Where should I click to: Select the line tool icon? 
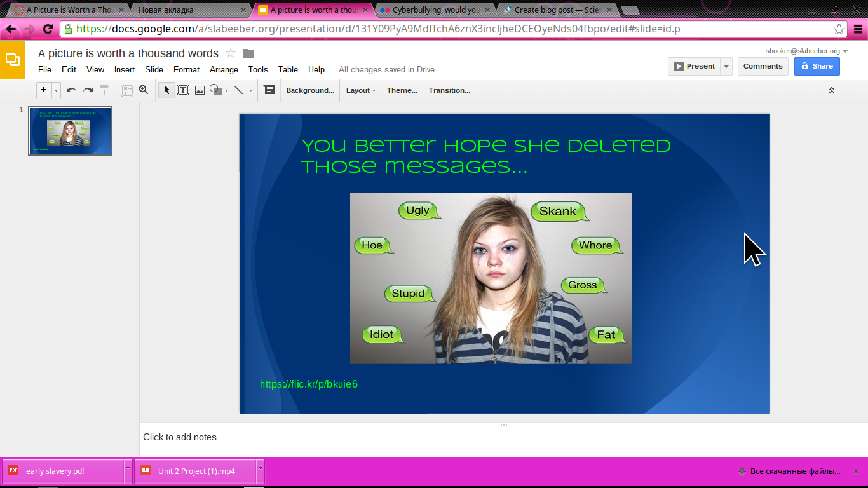click(239, 90)
